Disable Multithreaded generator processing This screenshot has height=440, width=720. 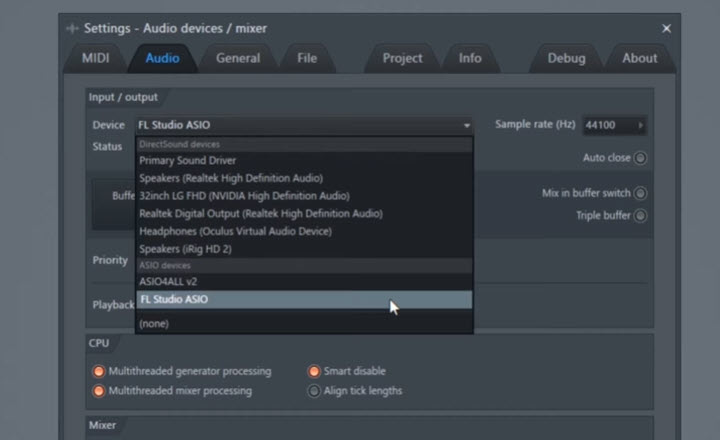pyautogui.click(x=99, y=371)
